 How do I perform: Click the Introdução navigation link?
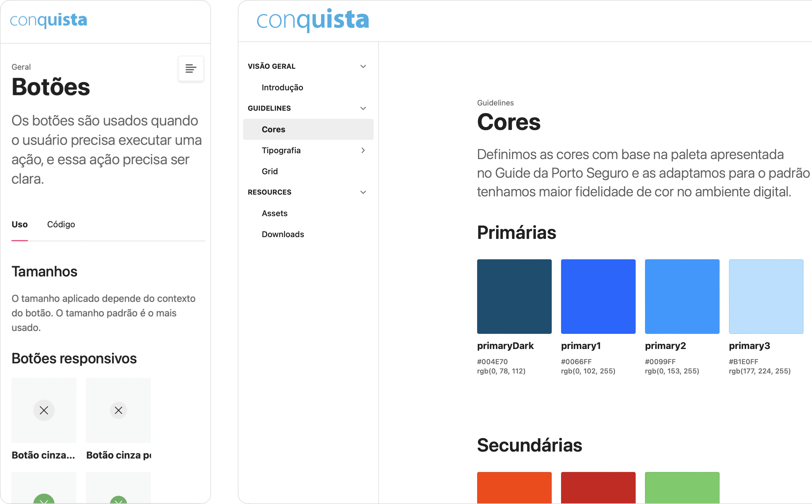coord(282,87)
